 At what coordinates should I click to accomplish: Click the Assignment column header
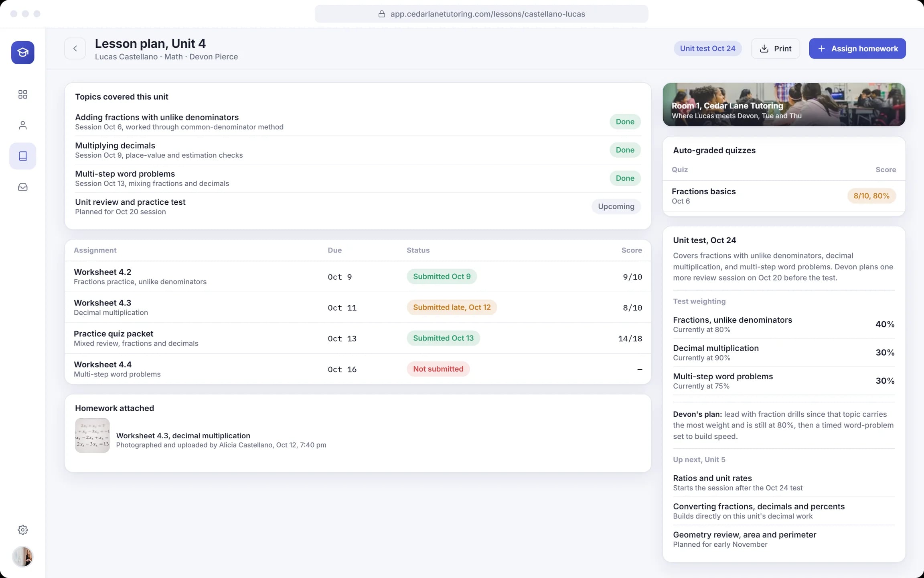point(95,250)
